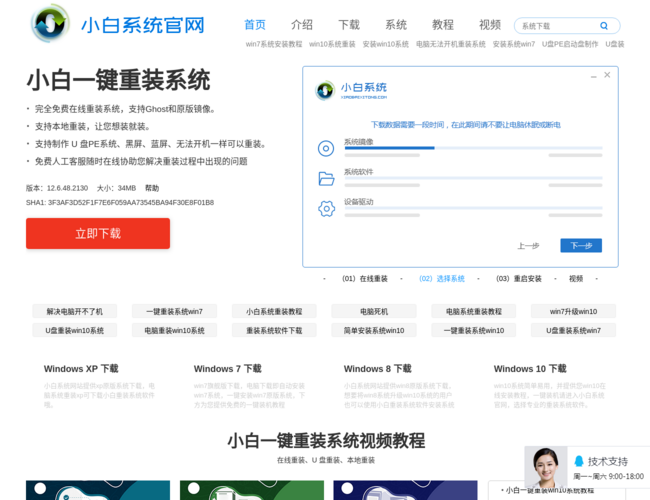Click the 技术支持 label
The image size is (650, 500).
[608, 461]
